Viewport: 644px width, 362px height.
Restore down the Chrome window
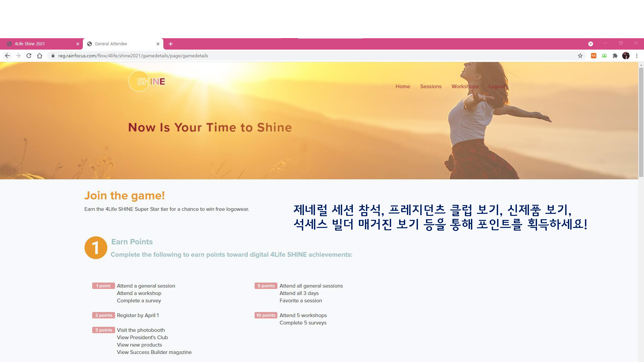[621, 43]
